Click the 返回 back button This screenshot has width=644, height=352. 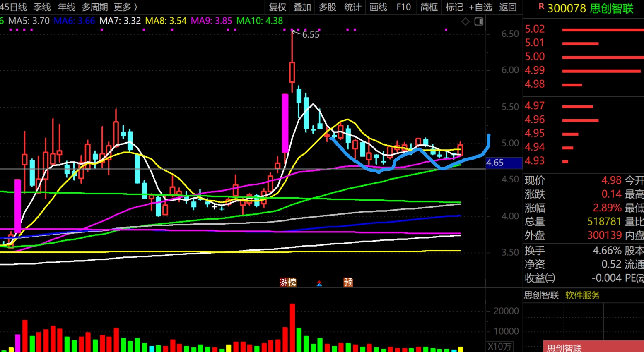coord(508,7)
